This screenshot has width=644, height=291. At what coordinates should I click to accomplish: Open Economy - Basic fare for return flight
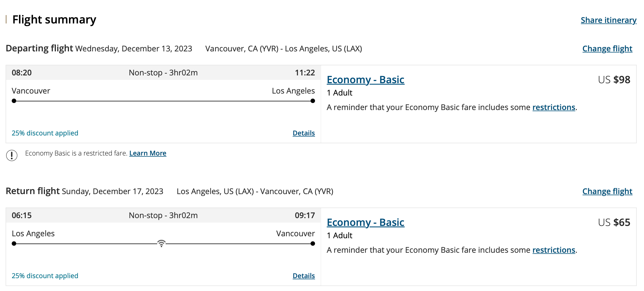[365, 223]
